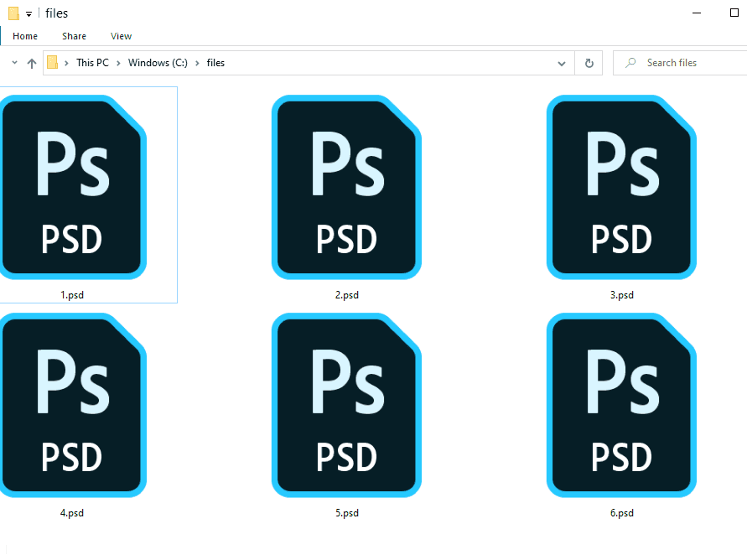Select the 1.psd Photoshop file icon
This screenshot has height=560, width=747.
click(x=72, y=187)
